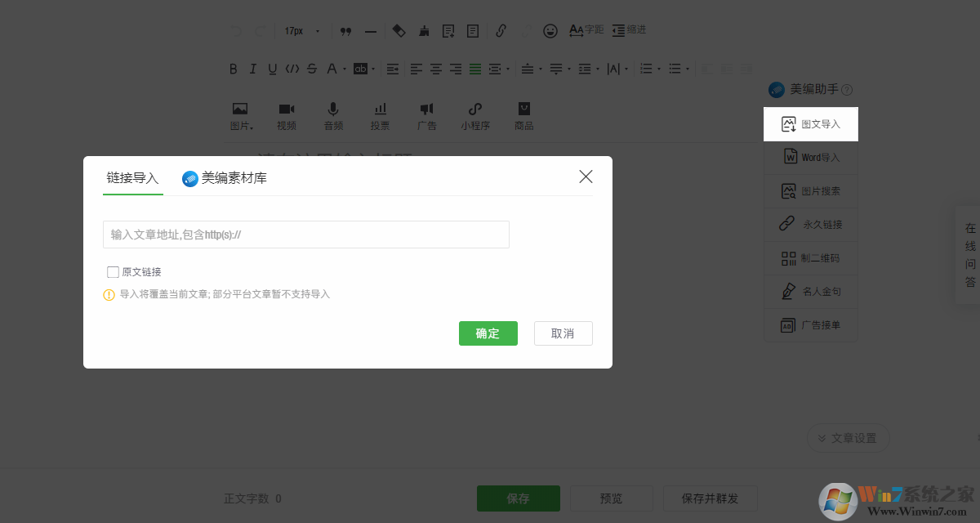Confirm import with the 确定 button
This screenshot has height=523, width=980.
[488, 333]
